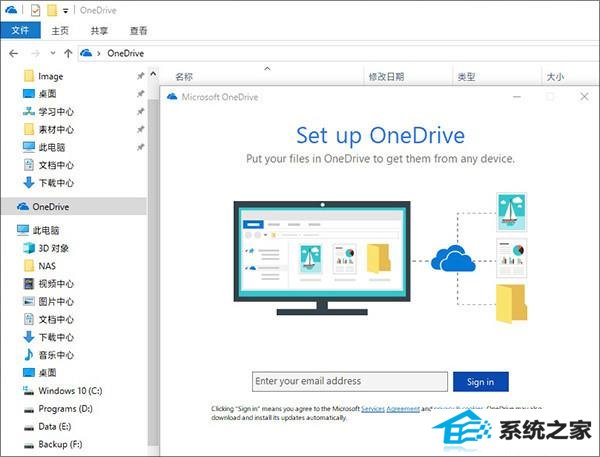Sort by 类型 column header
600x457 pixels.
coord(466,77)
